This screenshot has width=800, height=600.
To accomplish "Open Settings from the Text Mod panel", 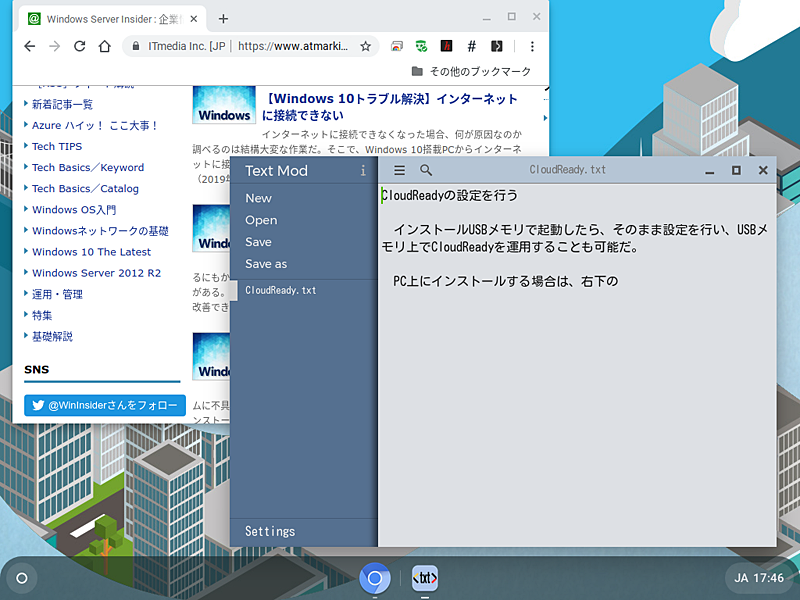I will 268,531.
